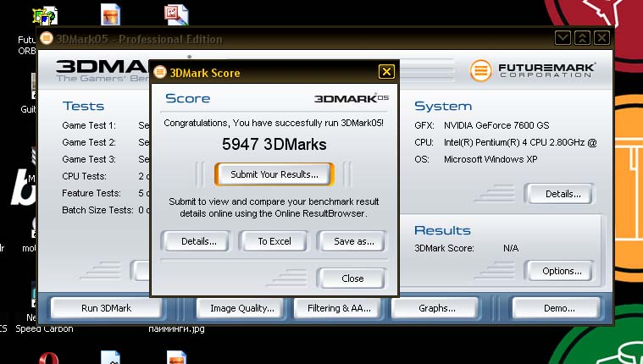Open Graphs... window
This screenshot has height=364, width=643.
(x=437, y=308)
